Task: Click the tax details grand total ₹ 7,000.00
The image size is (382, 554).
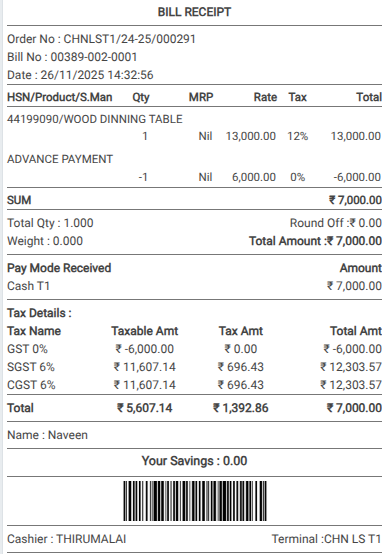Action: pyautogui.click(x=354, y=408)
